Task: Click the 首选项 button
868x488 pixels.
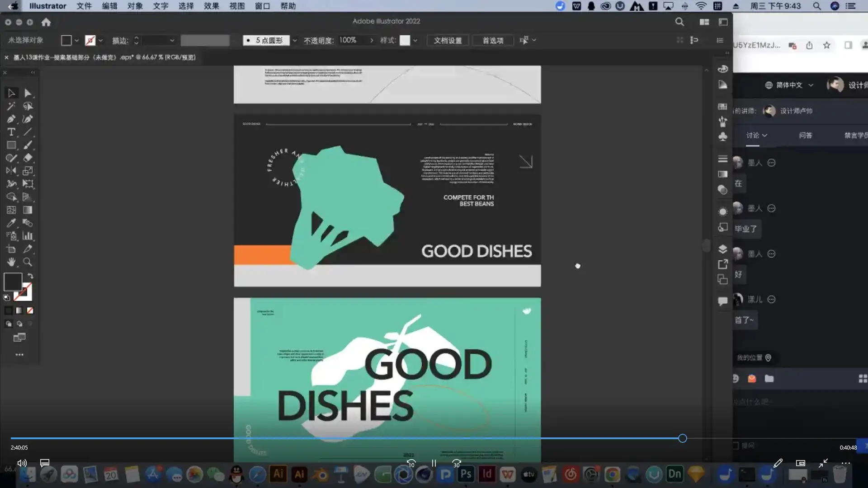Action: 493,40
